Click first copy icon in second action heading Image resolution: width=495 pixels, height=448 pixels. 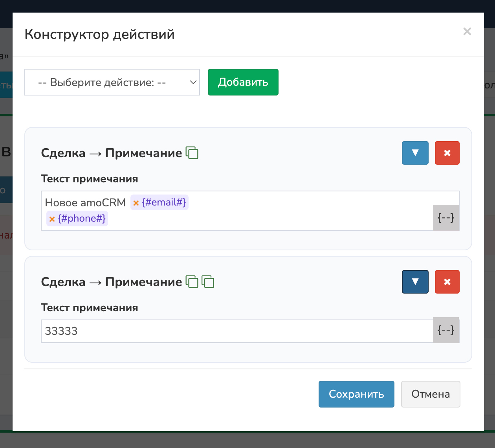point(192,282)
